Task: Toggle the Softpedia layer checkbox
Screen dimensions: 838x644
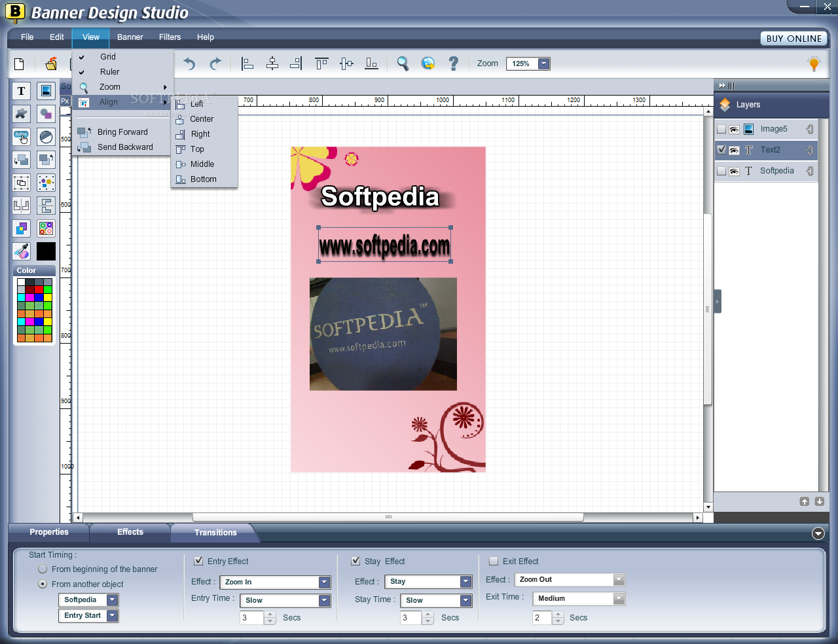Action: [721, 171]
